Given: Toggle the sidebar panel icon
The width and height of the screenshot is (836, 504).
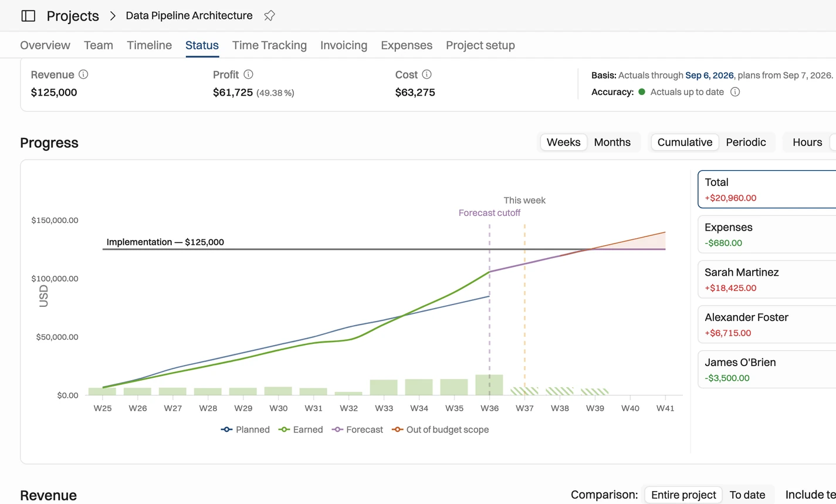Looking at the screenshot, I should [x=28, y=16].
